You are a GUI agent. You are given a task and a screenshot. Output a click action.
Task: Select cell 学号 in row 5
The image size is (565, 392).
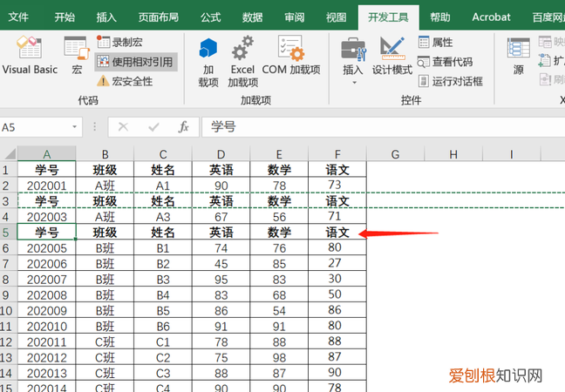tap(47, 233)
